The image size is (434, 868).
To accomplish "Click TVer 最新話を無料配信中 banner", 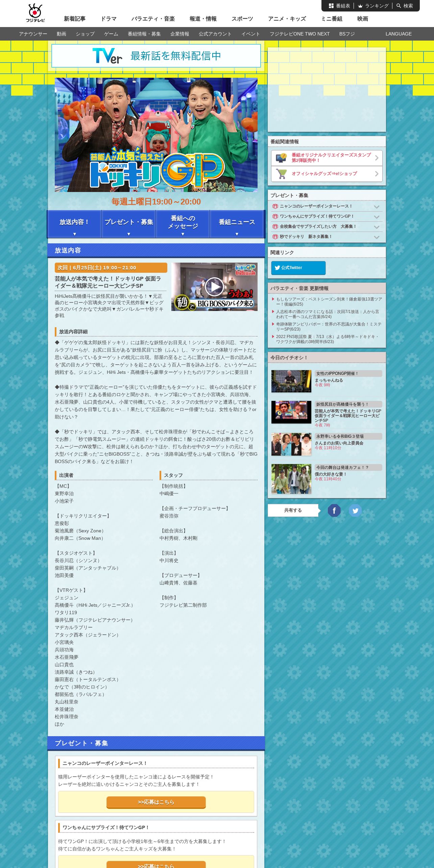I will click(x=156, y=56).
